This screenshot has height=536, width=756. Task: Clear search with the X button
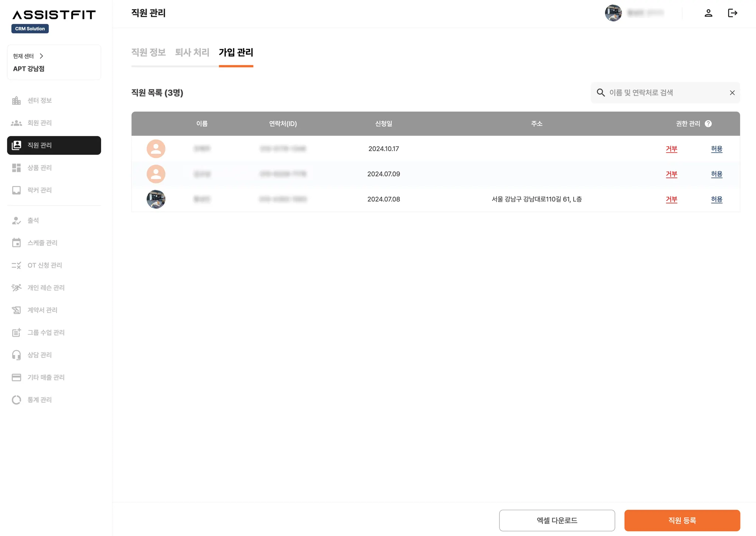click(732, 93)
